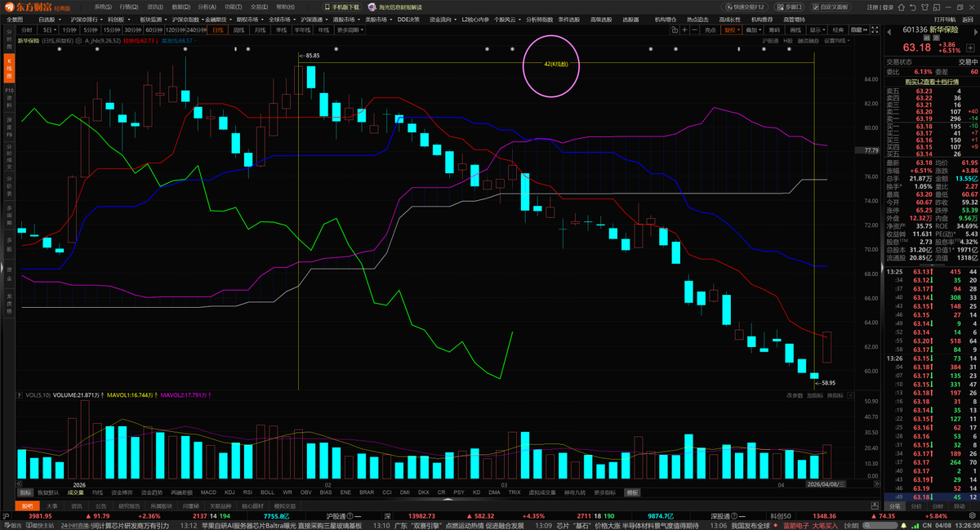Open the 分析(A) menu
Viewport: 980px width, 530px height.
coord(207,7)
